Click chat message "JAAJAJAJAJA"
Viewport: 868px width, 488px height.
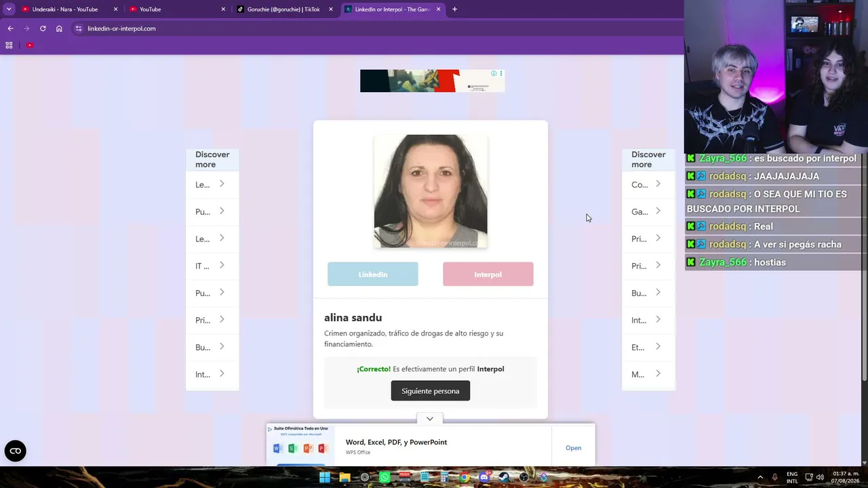click(x=787, y=176)
